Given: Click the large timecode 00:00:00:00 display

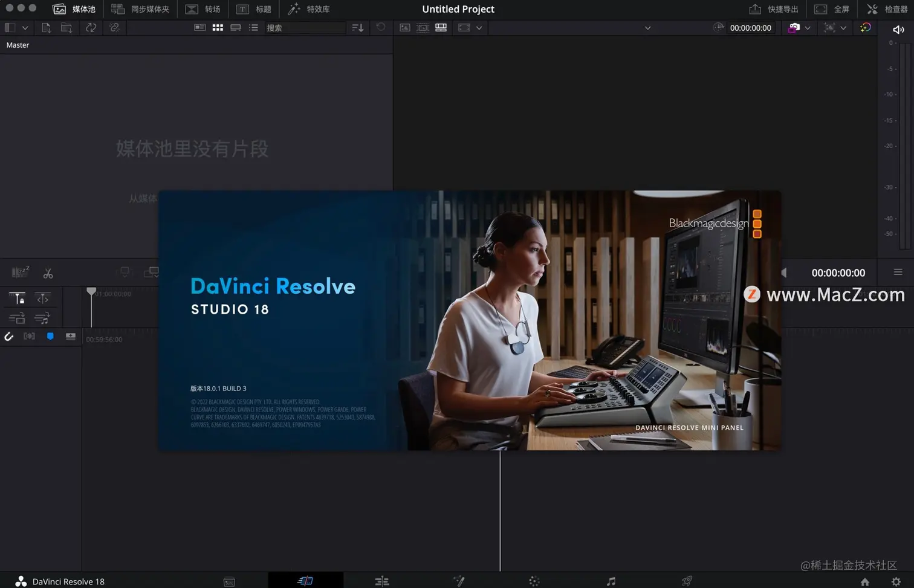Looking at the screenshot, I should coord(838,273).
